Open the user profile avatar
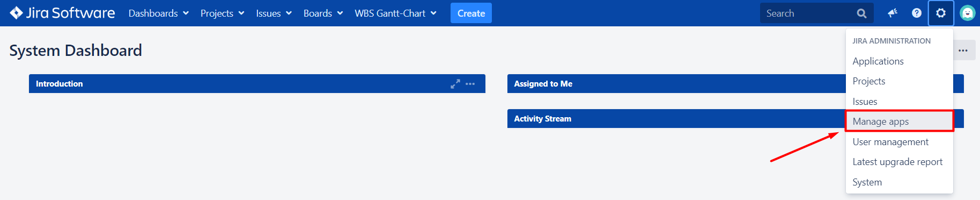 (x=967, y=13)
